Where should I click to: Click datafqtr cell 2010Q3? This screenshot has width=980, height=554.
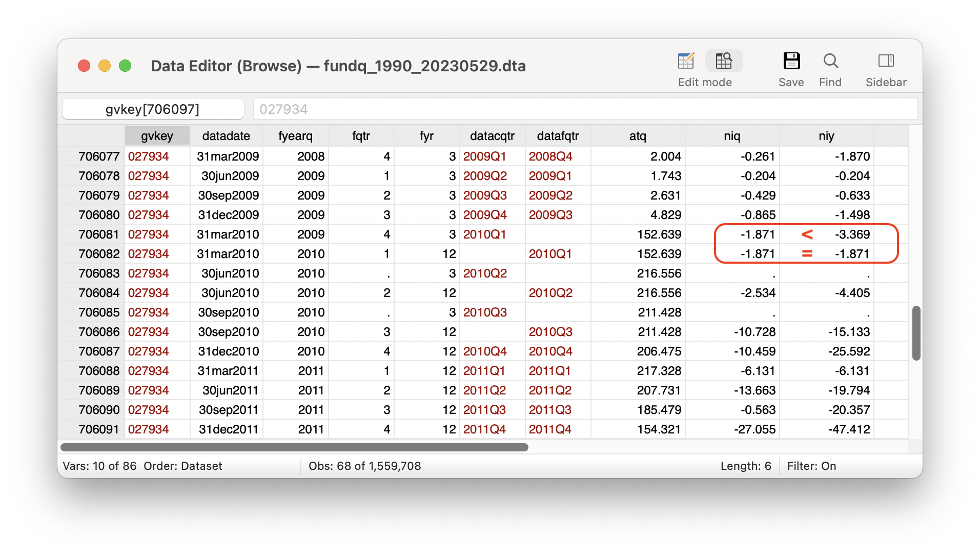point(558,332)
